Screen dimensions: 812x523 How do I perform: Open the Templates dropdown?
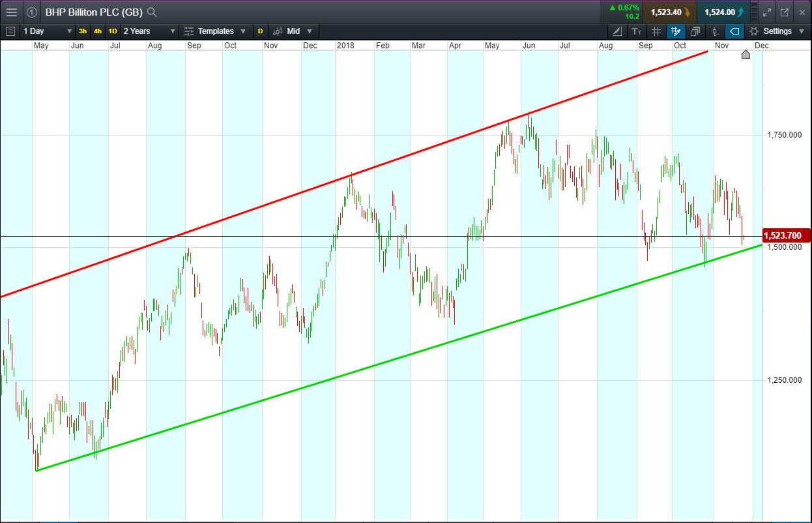click(x=215, y=31)
